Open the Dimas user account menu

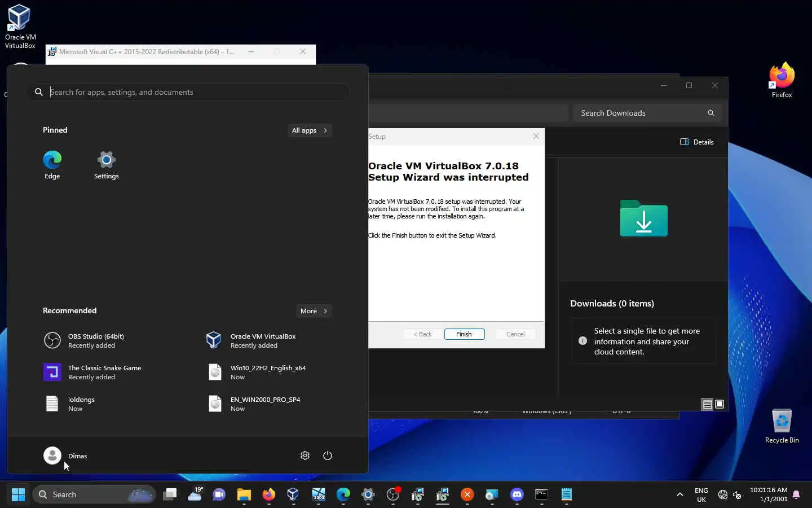click(x=66, y=456)
